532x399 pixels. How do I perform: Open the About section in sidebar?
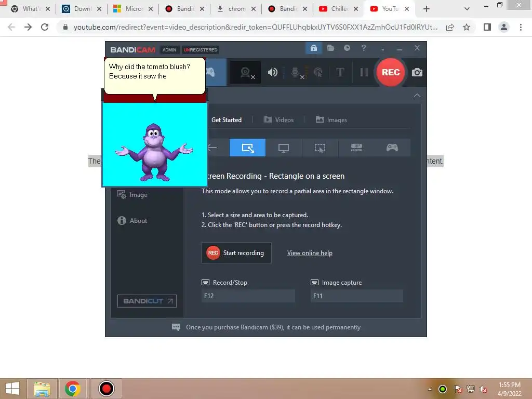coord(132,220)
